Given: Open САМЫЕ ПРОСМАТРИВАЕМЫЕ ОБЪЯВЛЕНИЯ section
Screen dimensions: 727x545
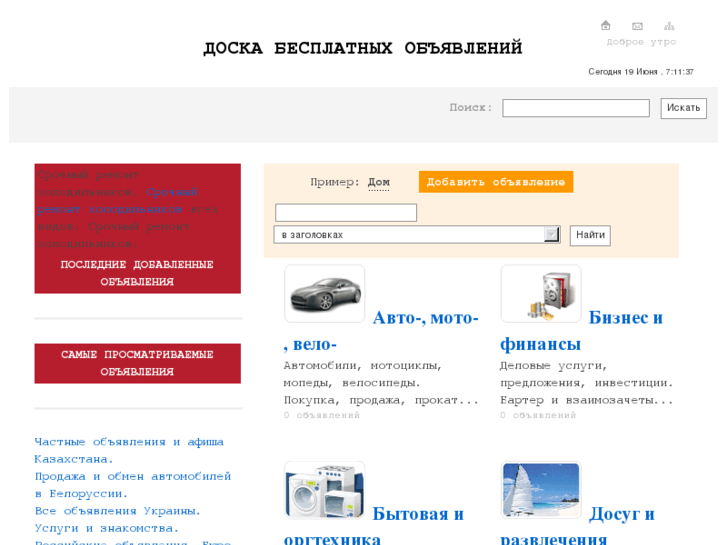Looking at the screenshot, I should tap(137, 363).
